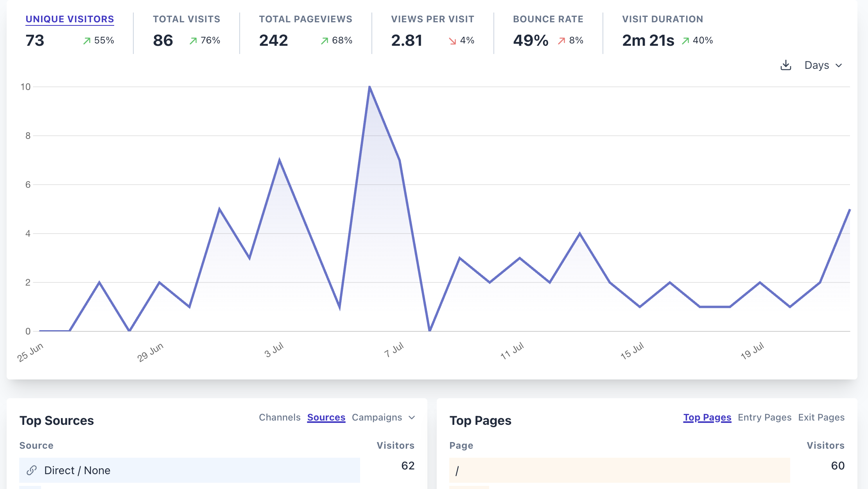This screenshot has height=489, width=868.
Task: Show the Bounce Rate metric
Action: click(x=548, y=19)
